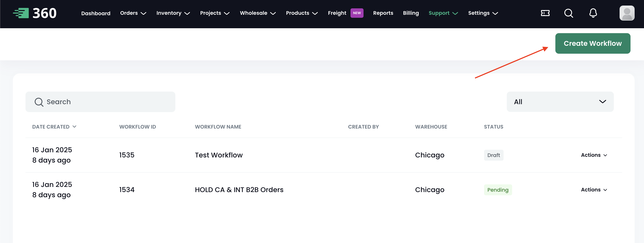The height and width of the screenshot is (243, 644).
Task: Click the Create Workflow button
Action: pyautogui.click(x=592, y=43)
